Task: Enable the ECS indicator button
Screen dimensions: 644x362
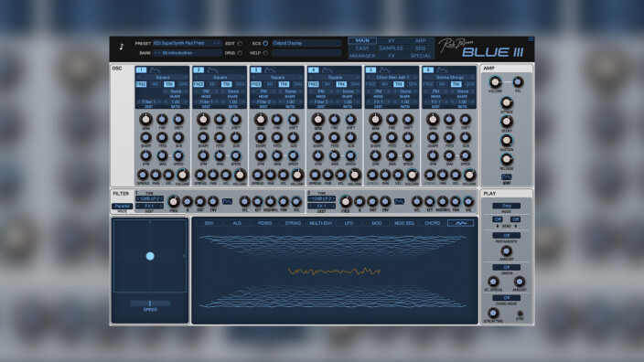Action: point(265,43)
